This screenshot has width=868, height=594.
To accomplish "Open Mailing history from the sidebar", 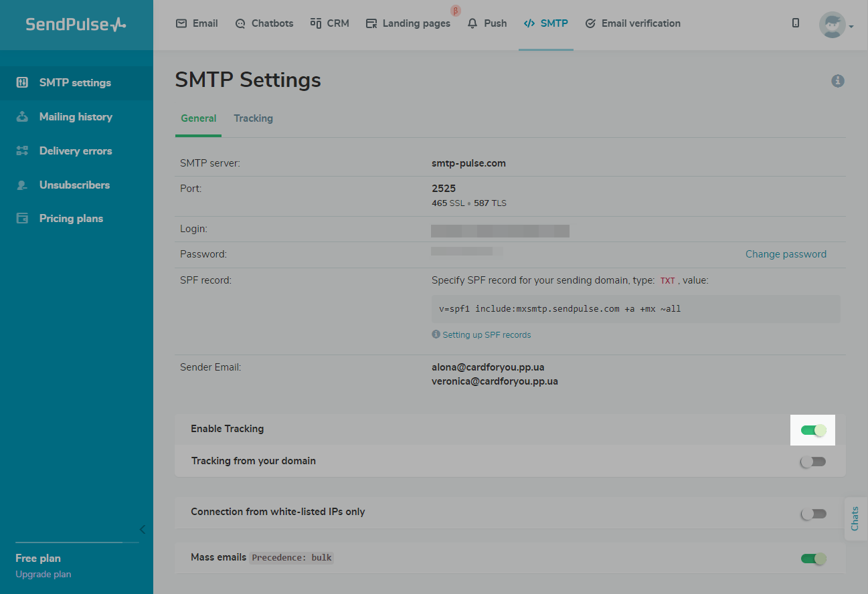I will (76, 117).
